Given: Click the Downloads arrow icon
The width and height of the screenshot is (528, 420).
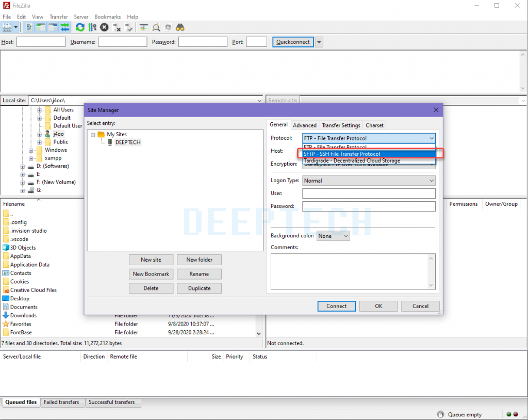Looking at the screenshot, I should (6, 315).
